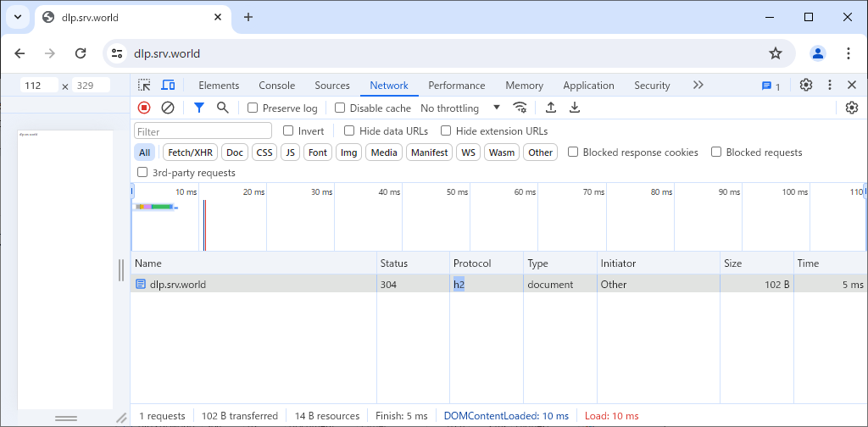Viewport: 868px width, 427px height.
Task: Click the export HAR download icon
Action: pyautogui.click(x=575, y=108)
